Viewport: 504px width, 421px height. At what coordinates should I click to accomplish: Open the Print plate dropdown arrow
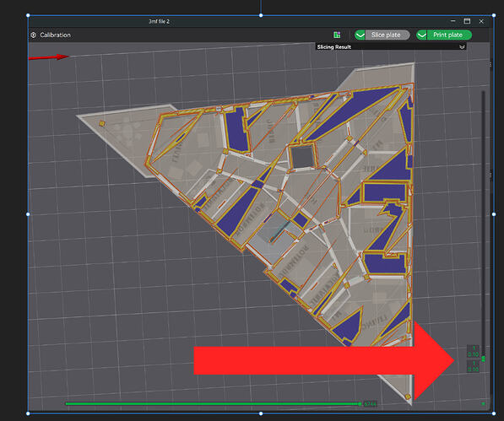click(x=421, y=35)
